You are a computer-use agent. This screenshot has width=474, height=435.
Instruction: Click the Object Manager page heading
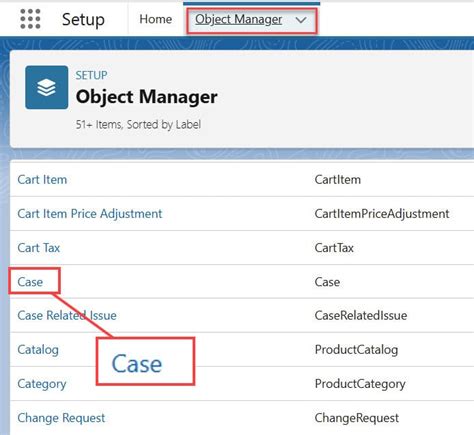click(147, 97)
